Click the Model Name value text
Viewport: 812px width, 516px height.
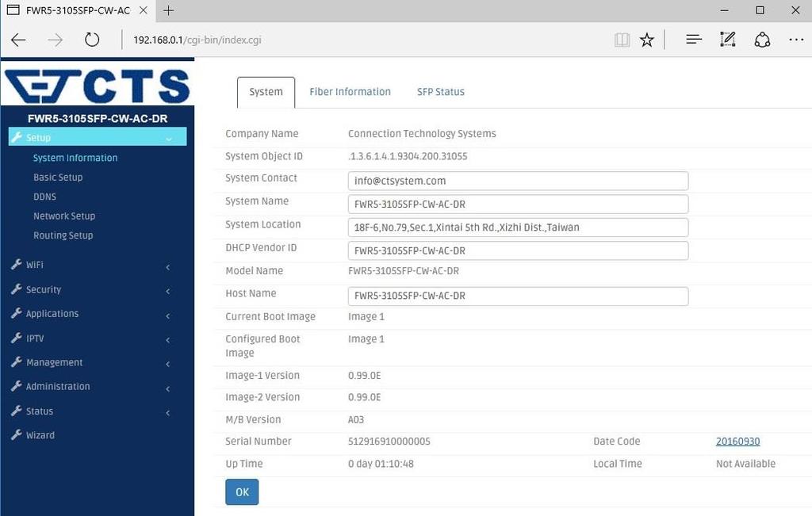click(404, 270)
